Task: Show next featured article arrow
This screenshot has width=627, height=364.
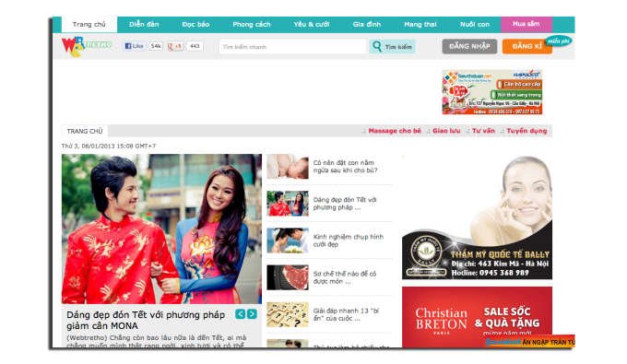Action: pos(252,314)
